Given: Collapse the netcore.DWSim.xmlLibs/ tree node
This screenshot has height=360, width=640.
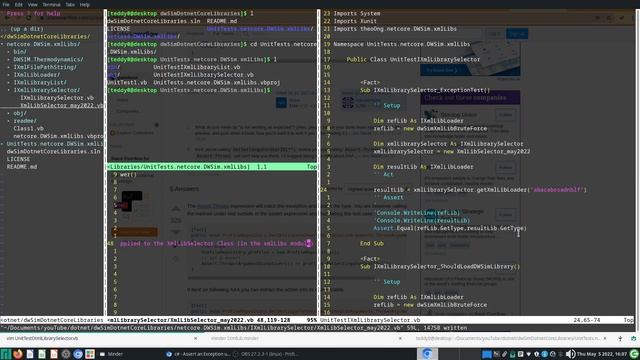Looking at the screenshot, I should 2,44.
